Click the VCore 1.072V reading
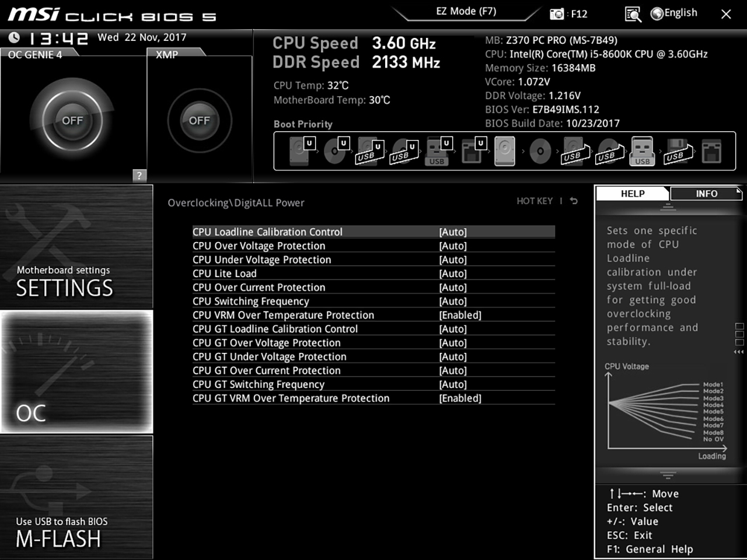Screen dimensions: 747x560 (518, 82)
